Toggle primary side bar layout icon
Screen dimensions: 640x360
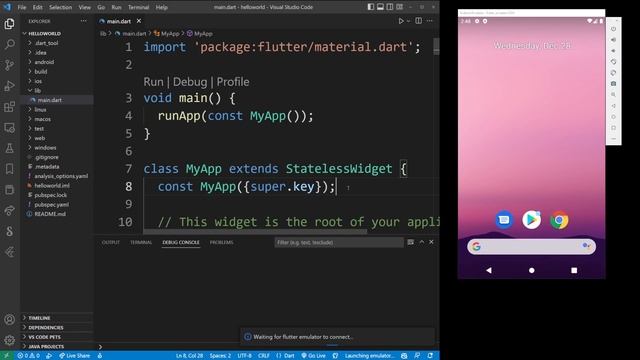tap(370, 7)
